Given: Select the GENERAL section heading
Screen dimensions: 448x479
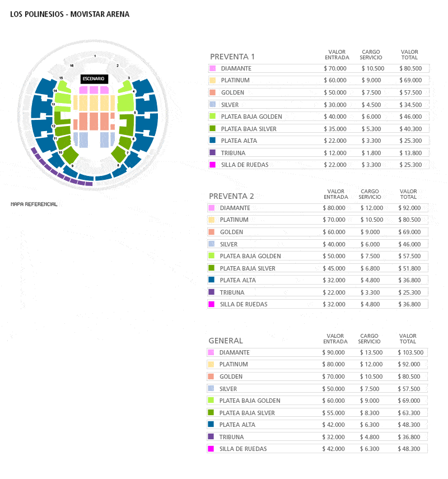Looking at the screenshot, I should [x=226, y=341].
